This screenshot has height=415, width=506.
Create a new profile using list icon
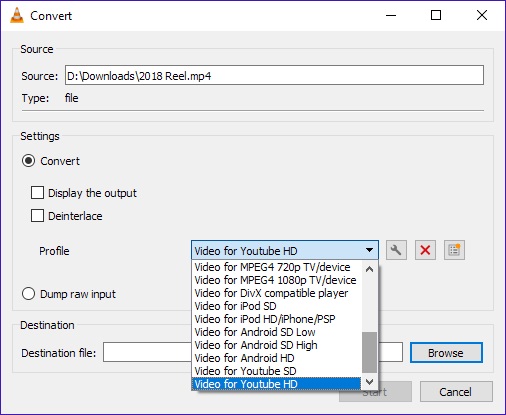[454, 250]
